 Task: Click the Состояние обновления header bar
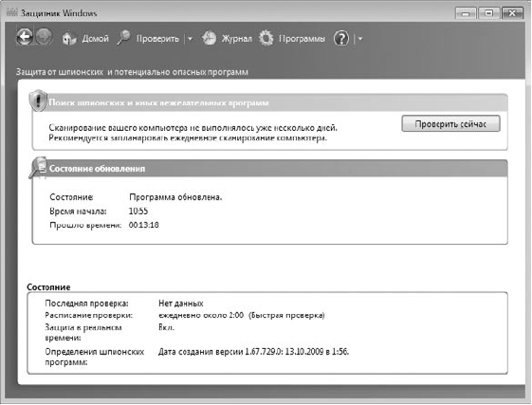pyautogui.click(x=269, y=169)
